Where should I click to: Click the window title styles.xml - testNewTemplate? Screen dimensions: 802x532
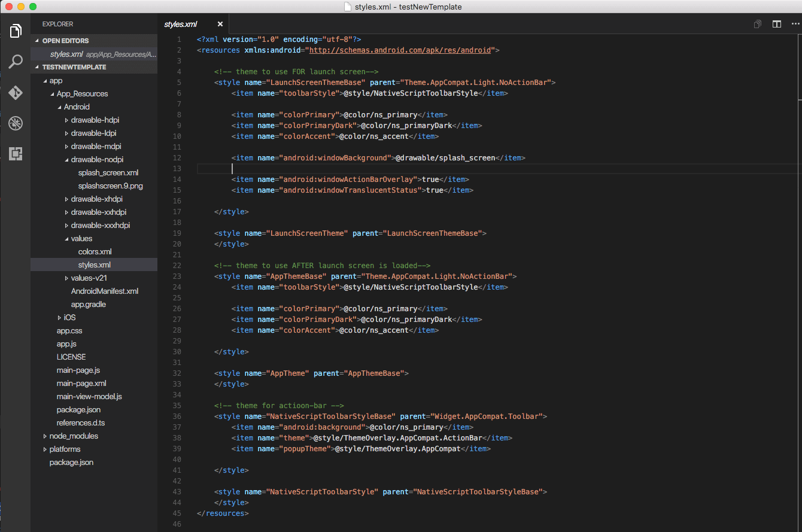pyautogui.click(x=409, y=7)
